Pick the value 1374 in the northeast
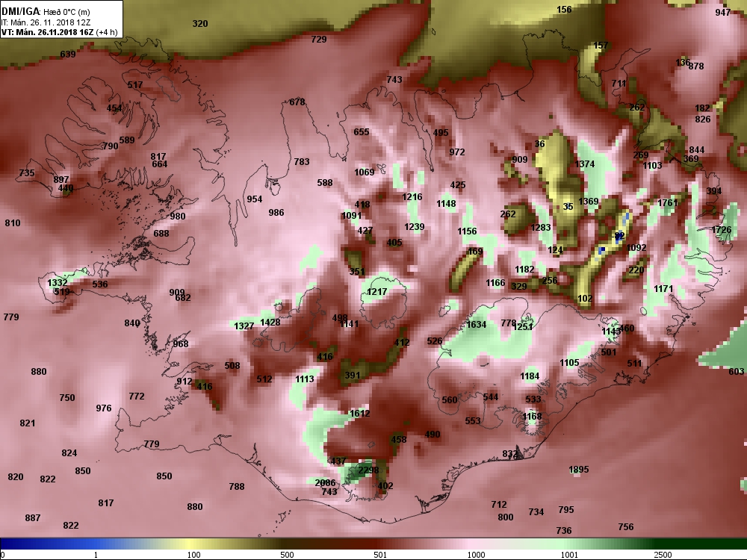Screen dimensions: 747x560 point(585,164)
